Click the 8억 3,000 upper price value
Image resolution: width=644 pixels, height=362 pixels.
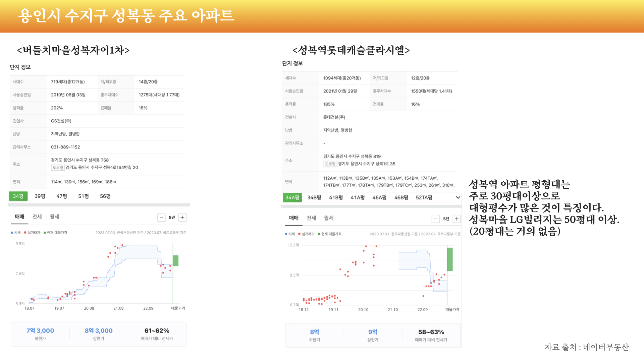tap(99, 331)
